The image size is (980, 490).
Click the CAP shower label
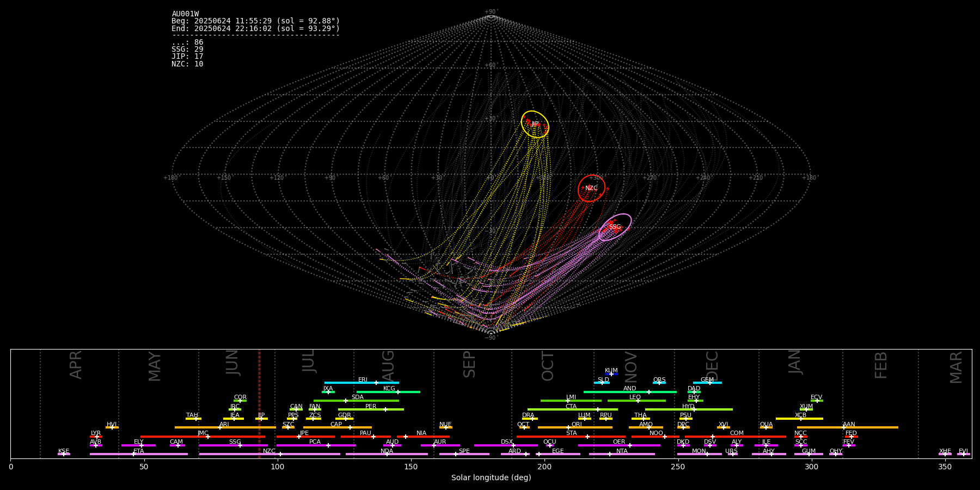pyautogui.click(x=336, y=425)
